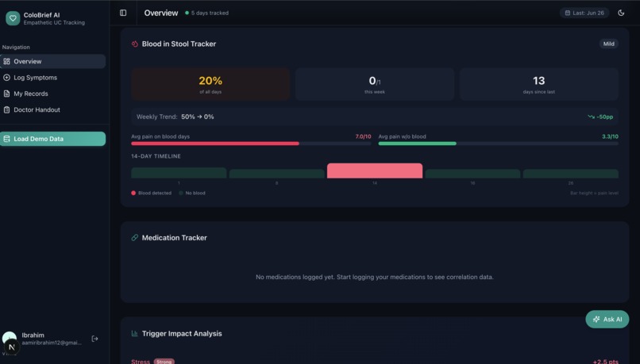Click the 7.0/10 pain value

click(x=363, y=136)
